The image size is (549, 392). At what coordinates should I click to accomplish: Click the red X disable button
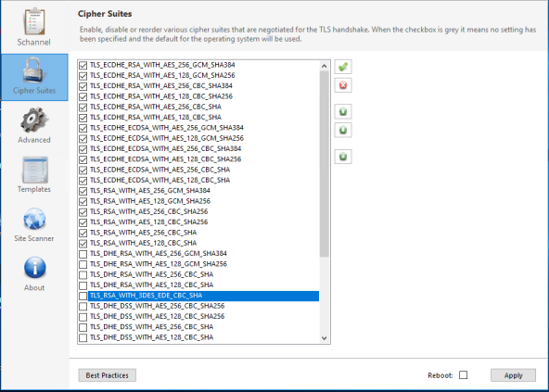(x=343, y=85)
